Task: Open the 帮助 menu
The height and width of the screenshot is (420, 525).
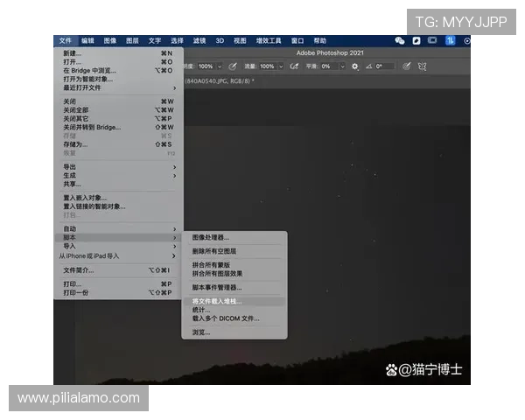Action: point(319,41)
